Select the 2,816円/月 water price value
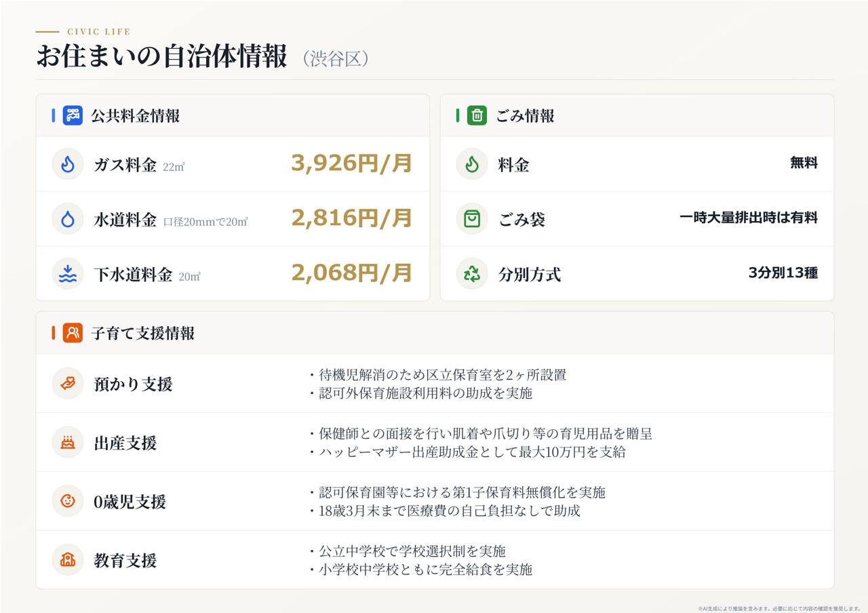 pos(352,218)
